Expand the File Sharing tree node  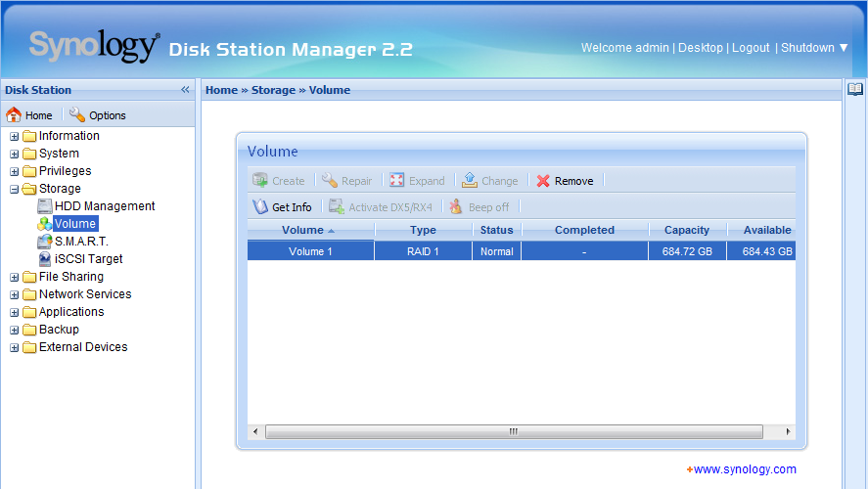pos(15,278)
